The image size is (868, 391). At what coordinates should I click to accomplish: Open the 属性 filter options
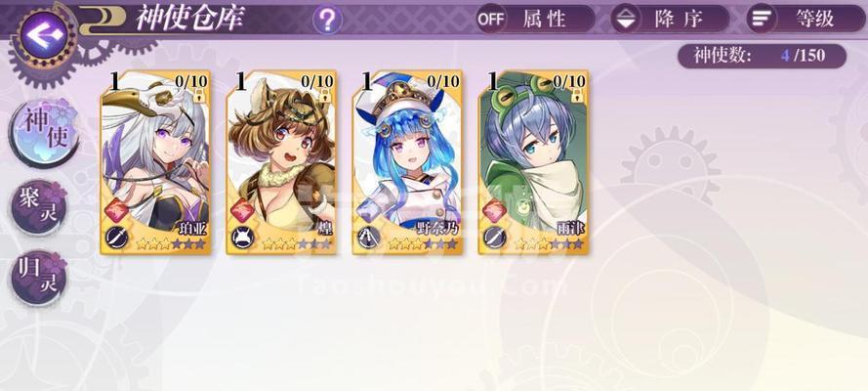click(535, 19)
